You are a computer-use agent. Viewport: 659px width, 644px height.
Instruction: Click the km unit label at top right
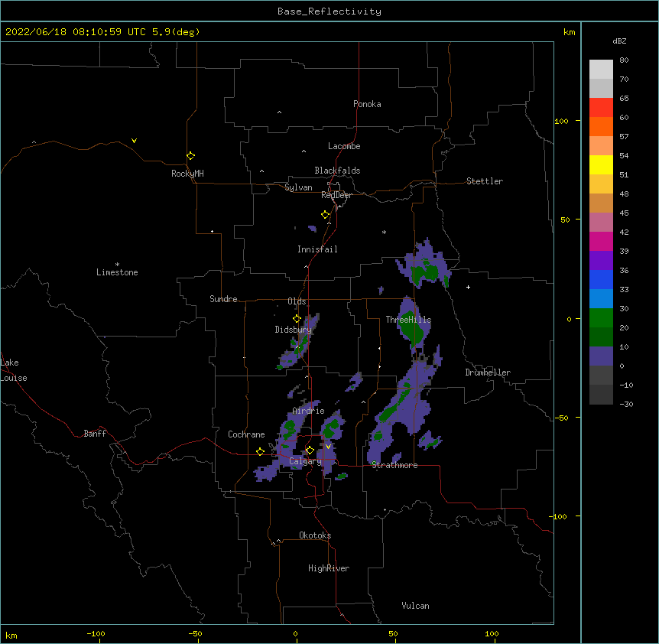(569, 32)
